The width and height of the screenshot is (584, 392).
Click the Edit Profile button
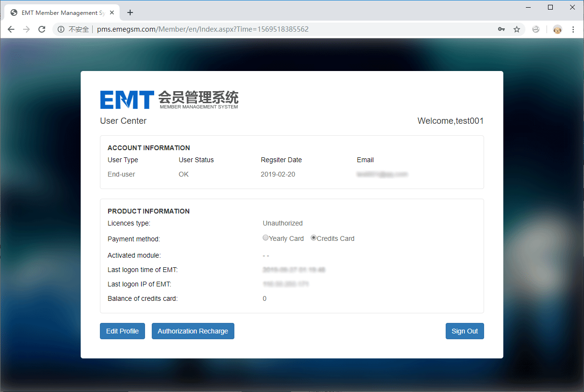point(122,331)
